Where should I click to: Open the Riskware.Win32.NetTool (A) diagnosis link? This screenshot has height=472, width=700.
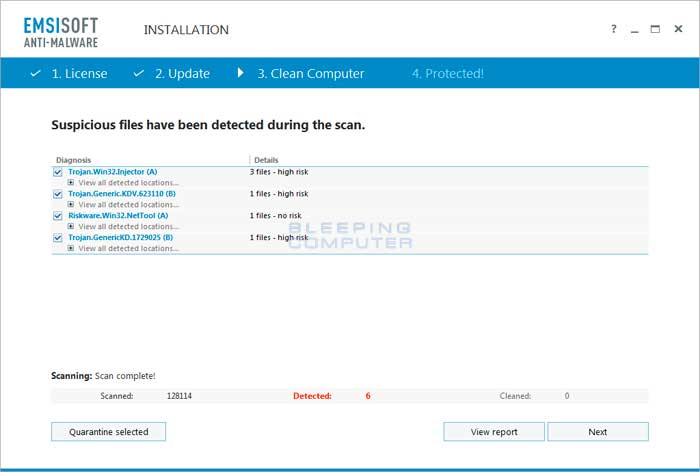point(118,215)
